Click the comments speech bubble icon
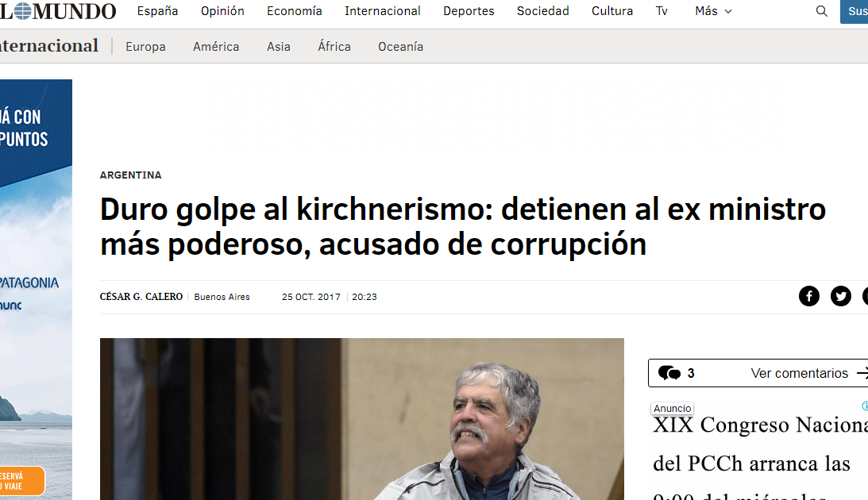 coord(669,373)
